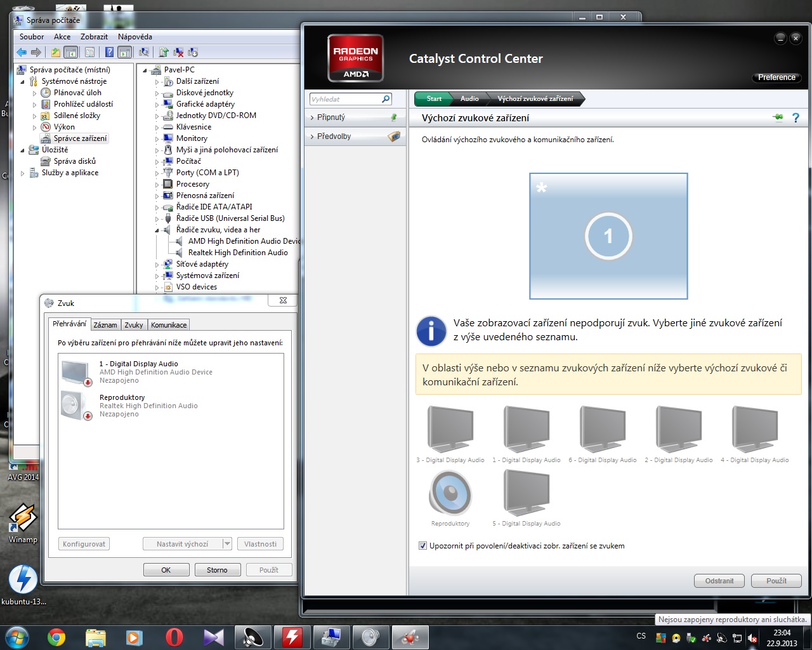The height and width of the screenshot is (650, 812).
Task: Expand the Připnutý section in sidebar
Action: (331, 117)
